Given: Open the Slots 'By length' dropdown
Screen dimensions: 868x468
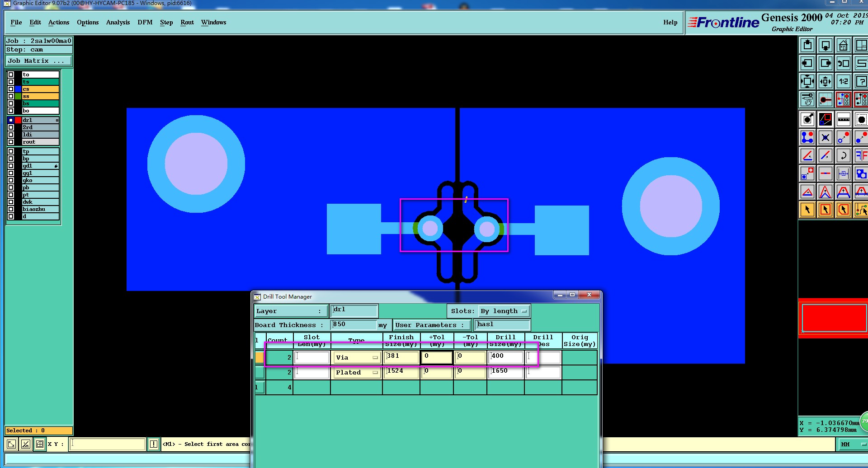Looking at the screenshot, I should (504, 311).
